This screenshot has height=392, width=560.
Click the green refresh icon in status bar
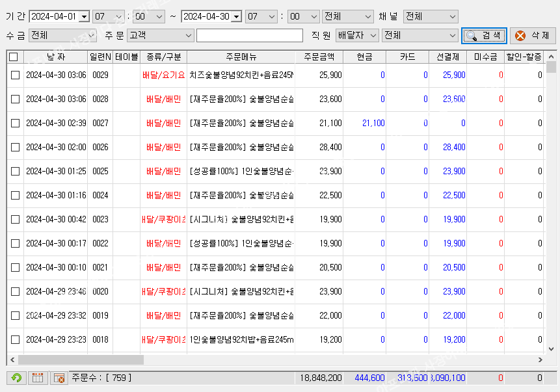[x=16, y=378]
